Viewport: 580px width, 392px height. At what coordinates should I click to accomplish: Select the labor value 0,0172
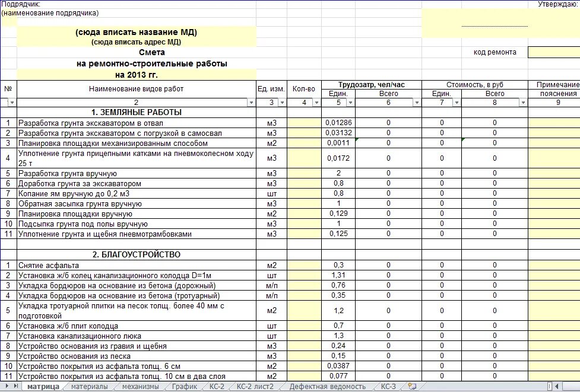point(338,158)
